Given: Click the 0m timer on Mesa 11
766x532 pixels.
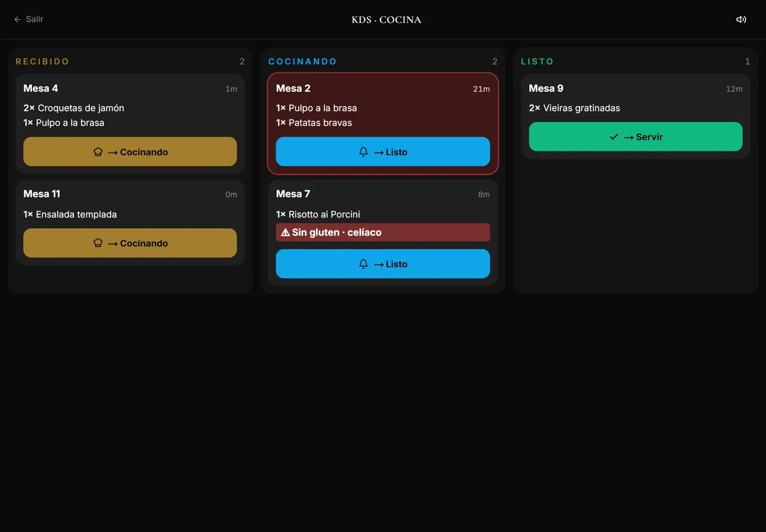Looking at the screenshot, I should click(231, 194).
